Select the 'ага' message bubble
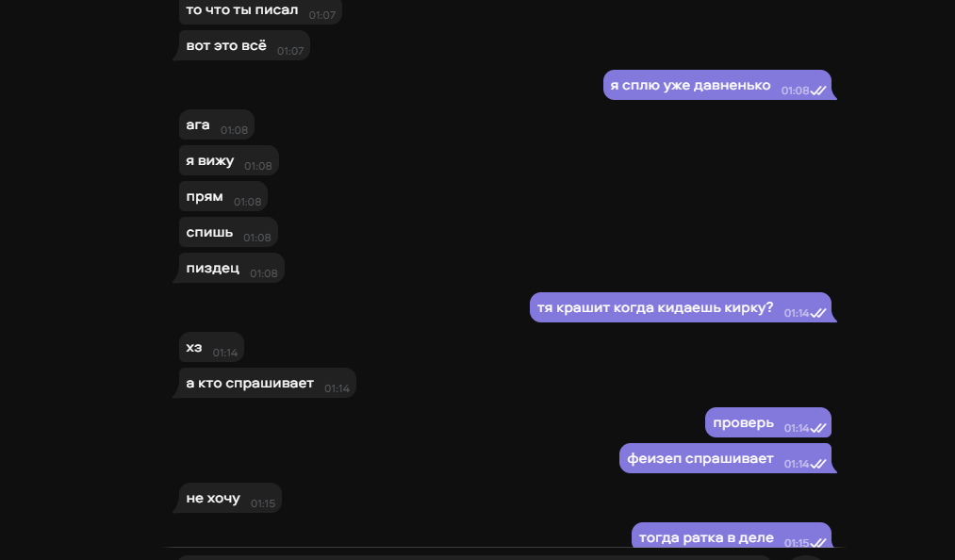Screen dimensions: 955x560 [217, 125]
